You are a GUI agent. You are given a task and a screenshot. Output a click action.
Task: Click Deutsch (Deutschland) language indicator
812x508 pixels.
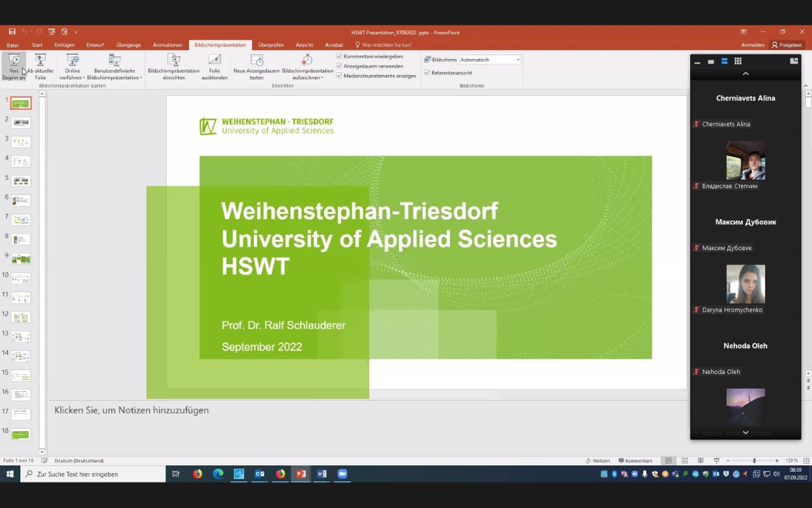[79, 460]
